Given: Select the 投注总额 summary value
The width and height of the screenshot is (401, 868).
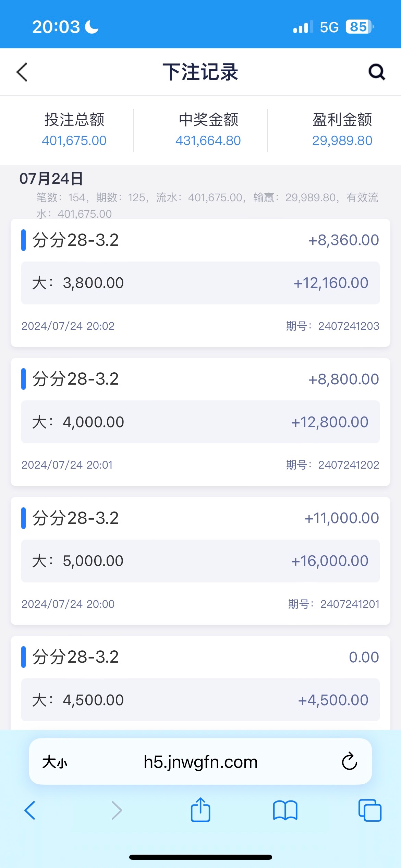Looking at the screenshot, I should (x=74, y=141).
